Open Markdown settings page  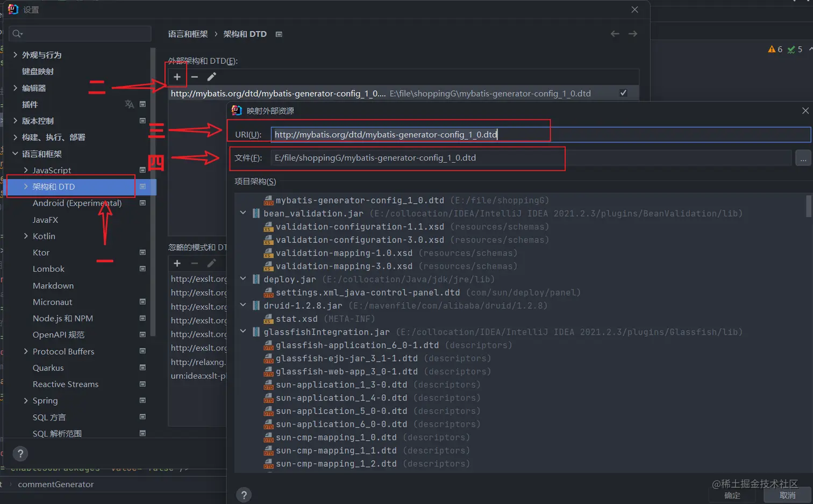(x=53, y=285)
